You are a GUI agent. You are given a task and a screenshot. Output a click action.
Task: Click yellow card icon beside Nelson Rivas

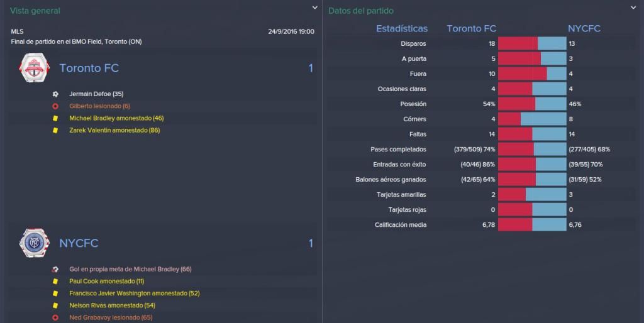pyautogui.click(x=55, y=305)
